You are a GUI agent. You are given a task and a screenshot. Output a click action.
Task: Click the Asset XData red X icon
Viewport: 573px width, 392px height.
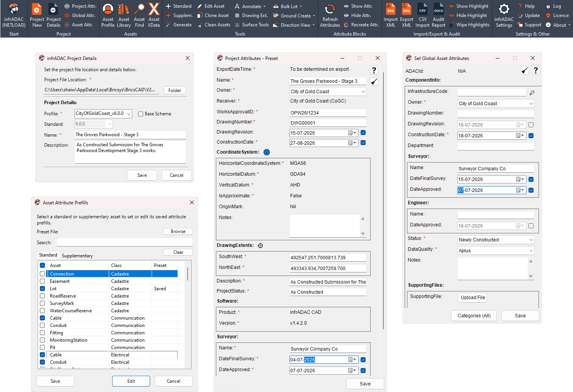coord(154,15)
